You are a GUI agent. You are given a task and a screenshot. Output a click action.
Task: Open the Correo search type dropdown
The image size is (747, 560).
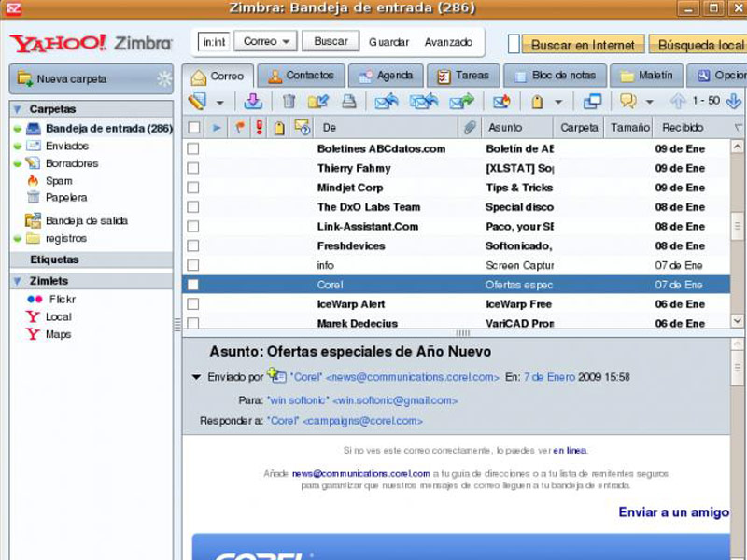coord(266,41)
